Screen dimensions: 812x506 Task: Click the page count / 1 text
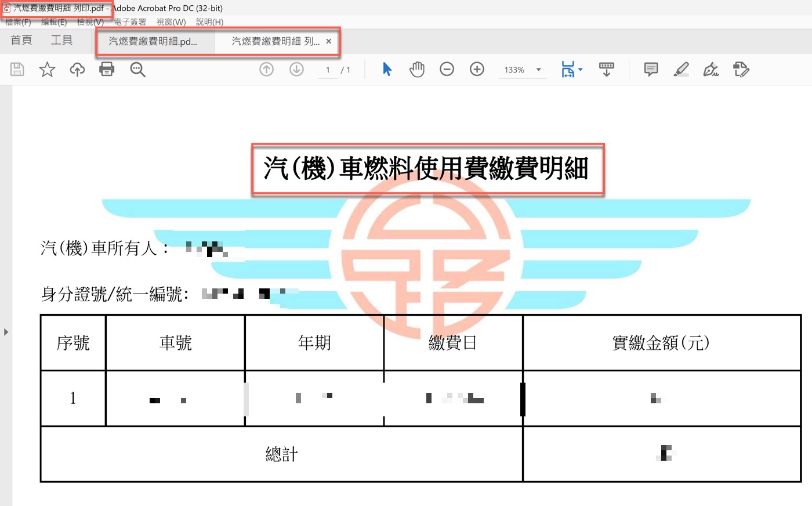[x=346, y=70]
